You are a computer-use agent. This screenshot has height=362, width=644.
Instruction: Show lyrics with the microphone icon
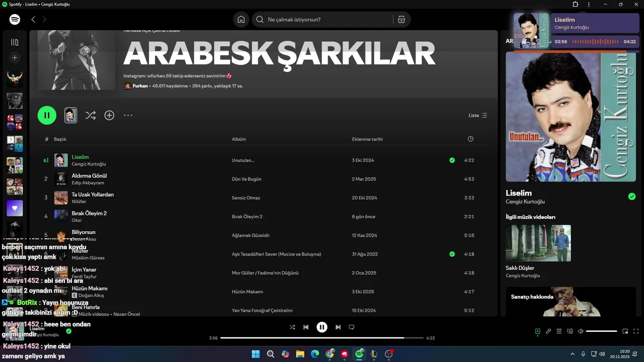tap(548, 331)
